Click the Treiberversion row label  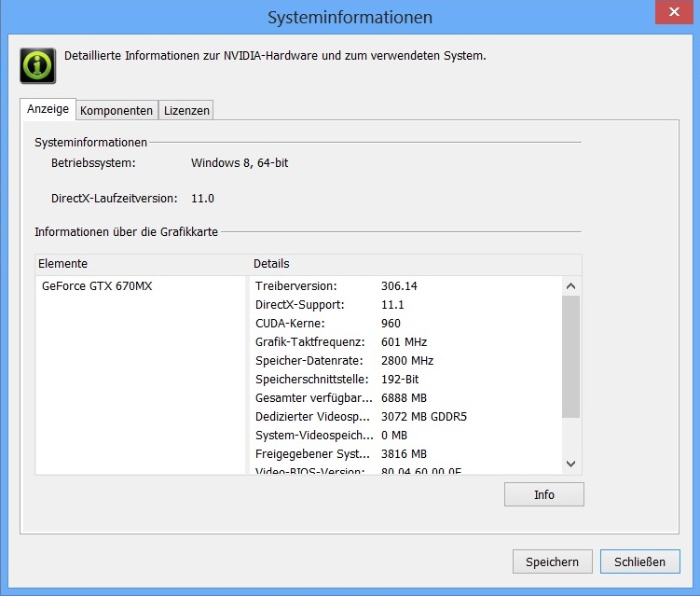(x=296, y=286)
